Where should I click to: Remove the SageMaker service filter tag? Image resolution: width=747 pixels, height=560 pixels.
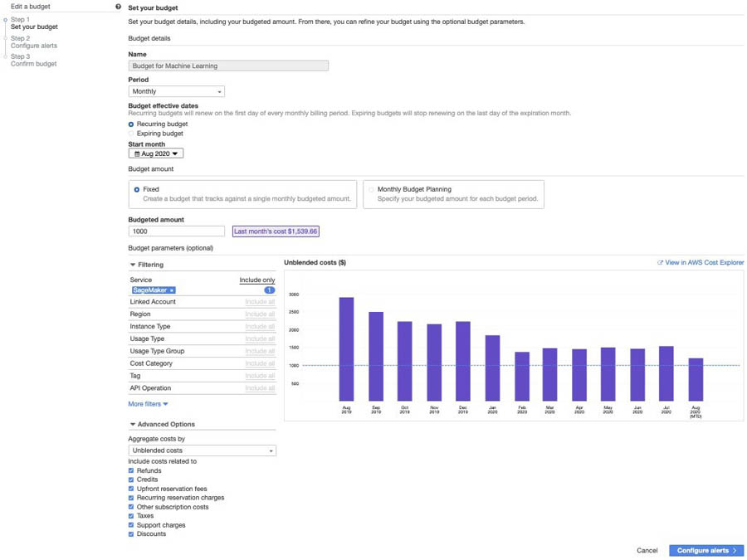[x=172, y=290]
